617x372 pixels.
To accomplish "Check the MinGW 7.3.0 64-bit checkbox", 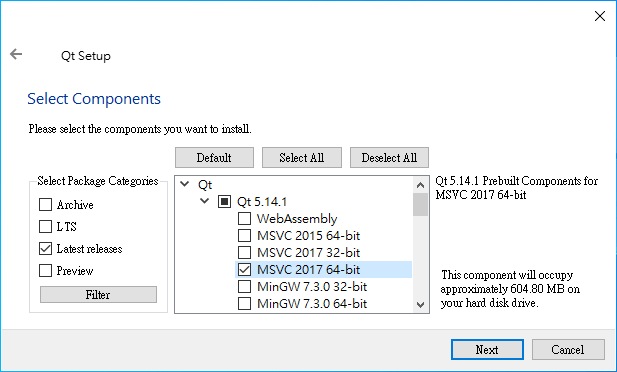I will [x=244, y=304].
